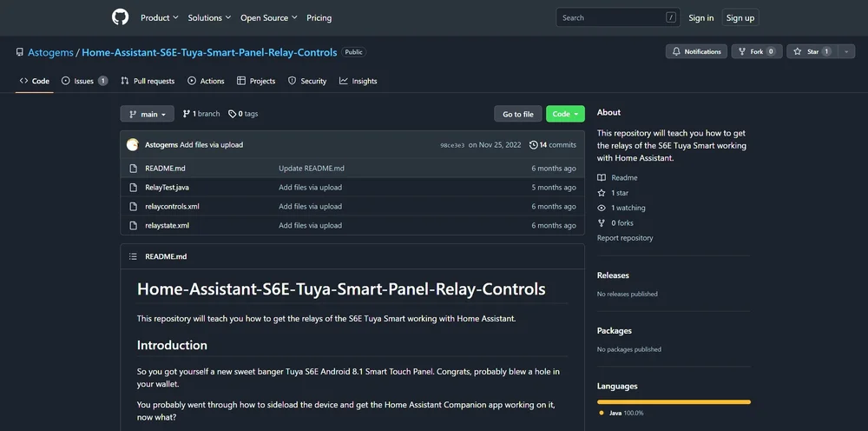Screen dimensions: 868x431
Task: Focus the Search field
Action: pyautogui.click(x=618, y=17)
